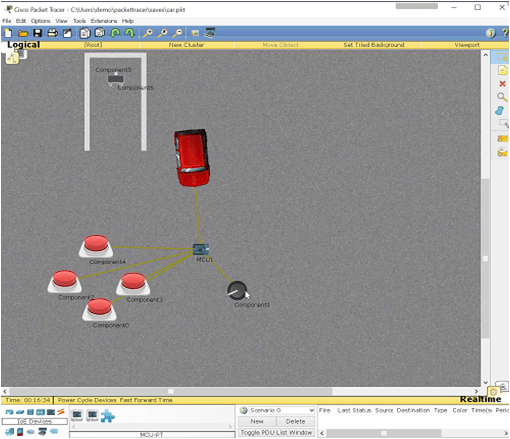
Task: Click the Paste toolbar icon
Action: pyautogui.click(x=100, y=33)
